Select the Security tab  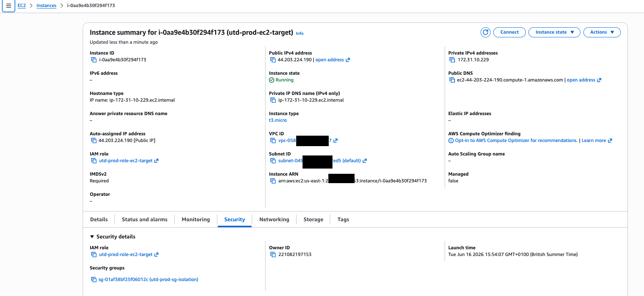234,219
